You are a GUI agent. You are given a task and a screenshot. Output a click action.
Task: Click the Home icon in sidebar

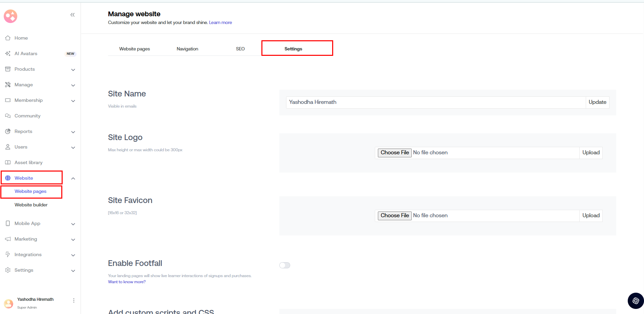8,38
